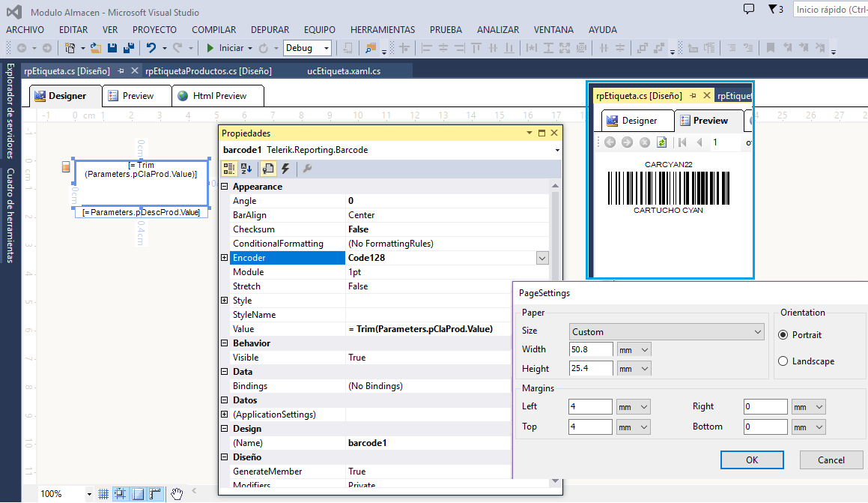
Task: Open the COMPILAR menu
Action: [213, 30]
